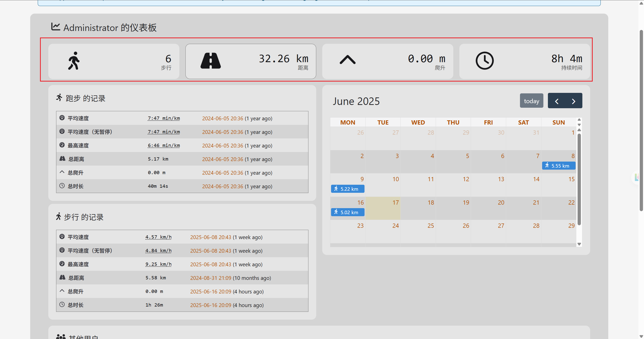Image resolution: width=644 pixels, height=339 pixels.
Task: Click the road icon of walking 总距离 row
Action: point(62,277)
